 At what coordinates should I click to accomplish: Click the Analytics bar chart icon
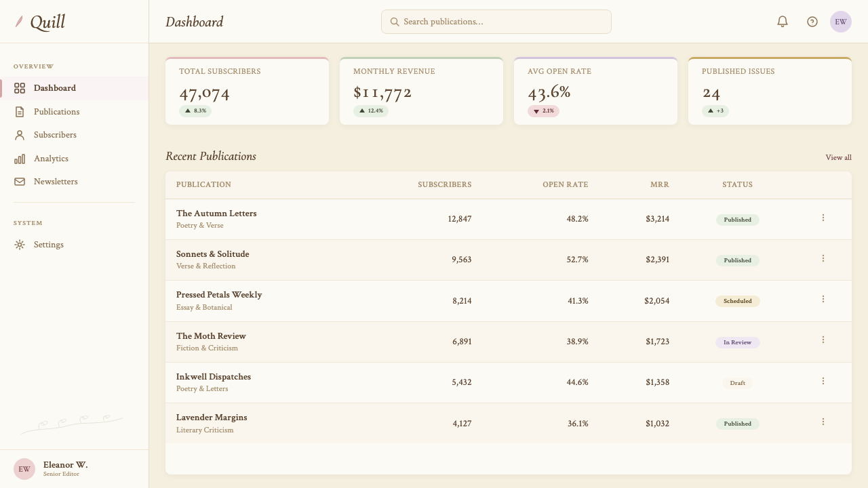[20, 159]
